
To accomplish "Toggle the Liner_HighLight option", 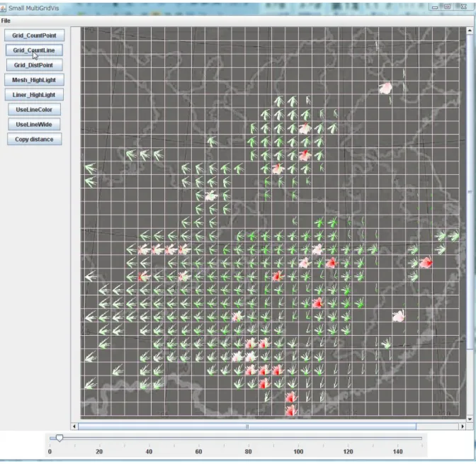I will point(34,95).
